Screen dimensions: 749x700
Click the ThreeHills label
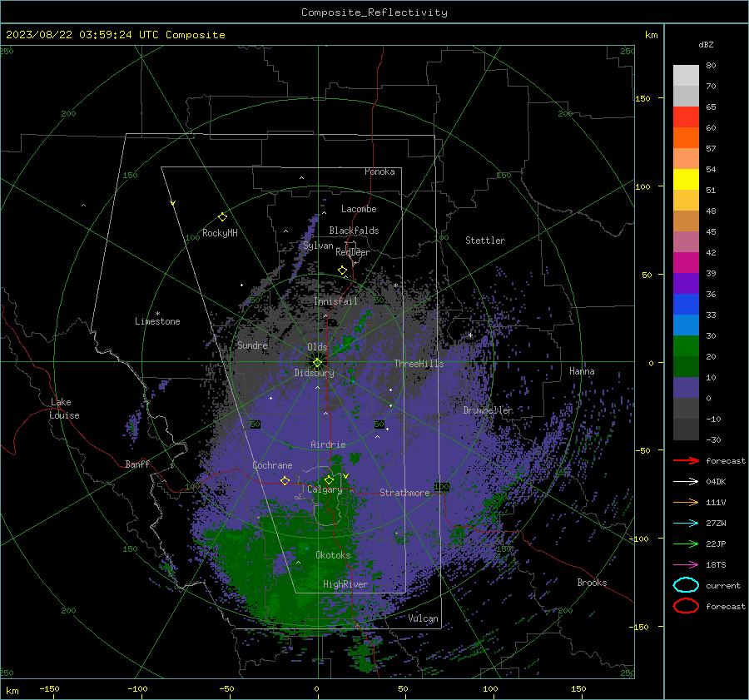[x=419, y=364]
